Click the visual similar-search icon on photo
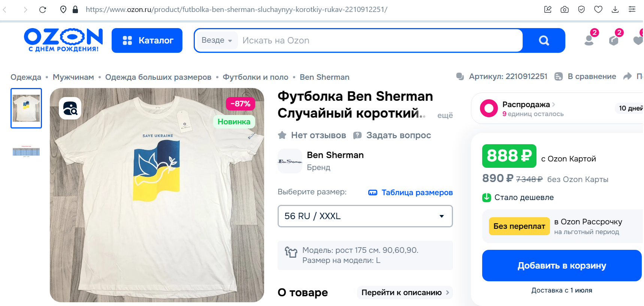 coord(70,108)
